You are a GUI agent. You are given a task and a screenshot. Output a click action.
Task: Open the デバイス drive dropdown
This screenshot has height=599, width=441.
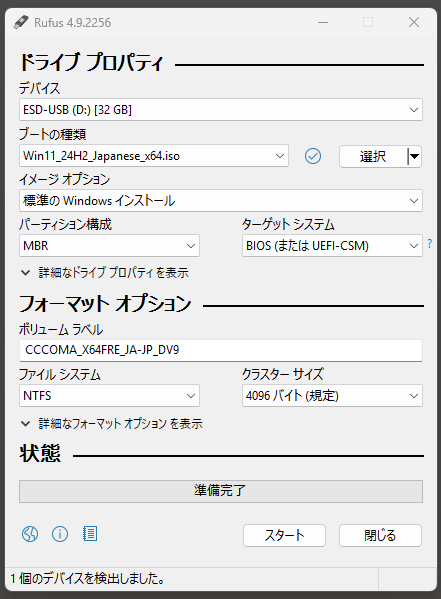click(221, 110)
